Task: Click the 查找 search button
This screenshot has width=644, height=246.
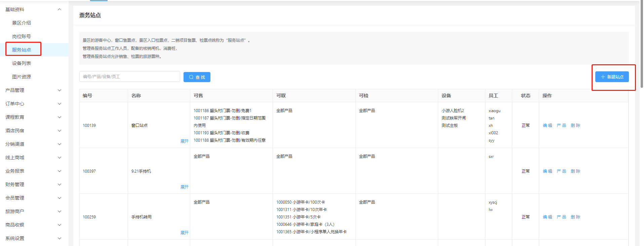Action: 197,77
